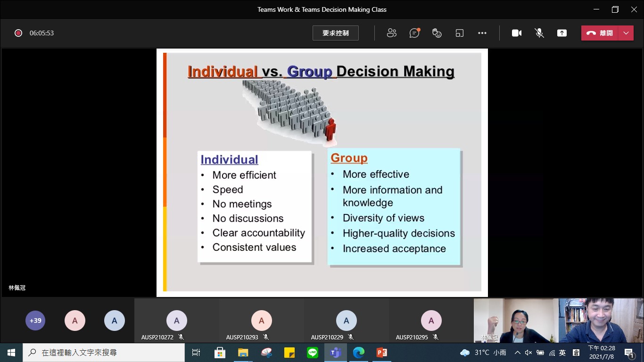The image size is (644, 362).
Task: Click the shared slide title Individual vs. Group
Action: (x=321, y=72)
